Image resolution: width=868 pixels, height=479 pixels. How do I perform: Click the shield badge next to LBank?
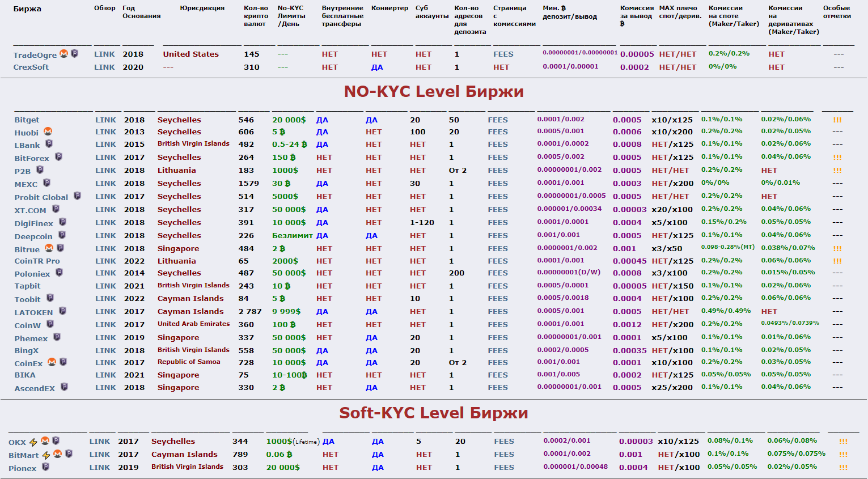point(49,144)
